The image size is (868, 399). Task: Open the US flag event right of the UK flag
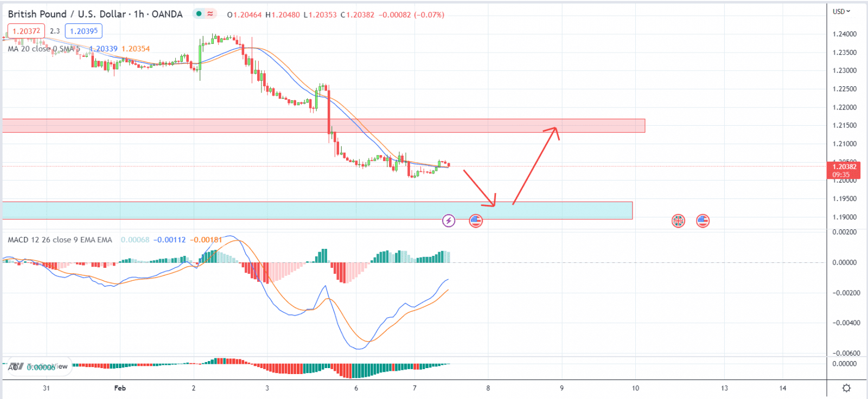click(x=703, y=221)
